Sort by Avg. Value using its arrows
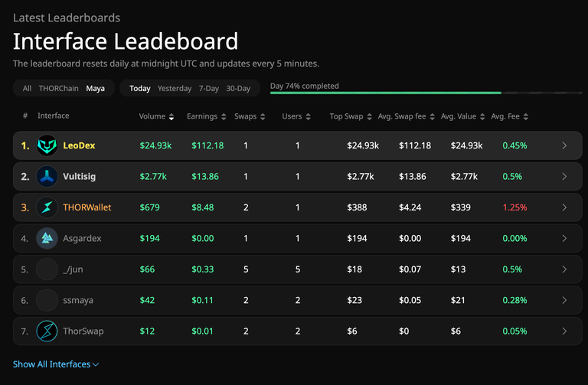Screen dimensions: 588x385 tap(482, 116)
